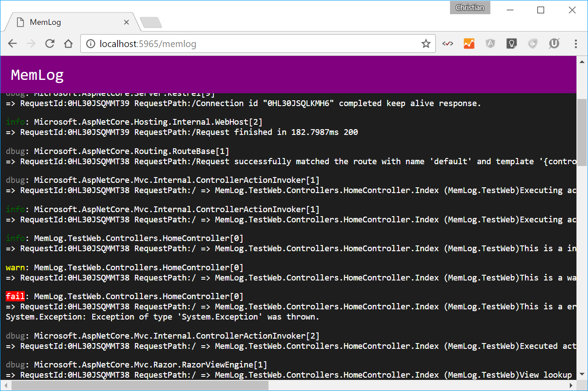Image resolution: width=588 pixels, height=391 pixels.
Task: Click the yellow 'warn' log level label
Action: 15,268
